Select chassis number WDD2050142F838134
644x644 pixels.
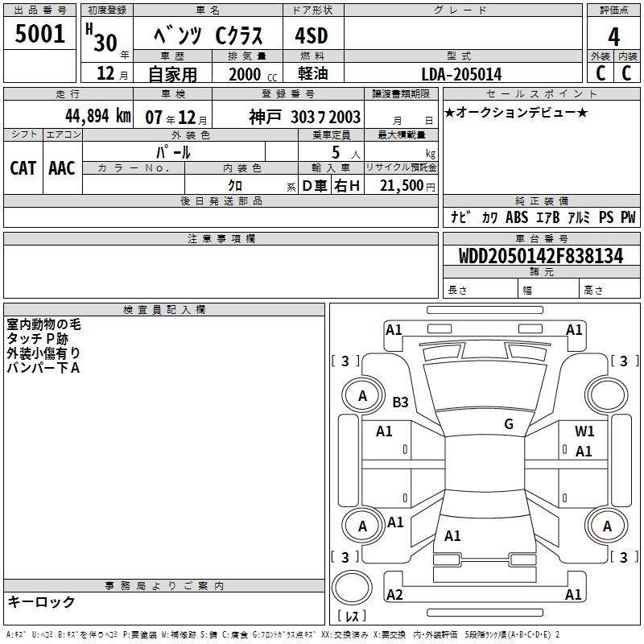click(x=541, y=255)
